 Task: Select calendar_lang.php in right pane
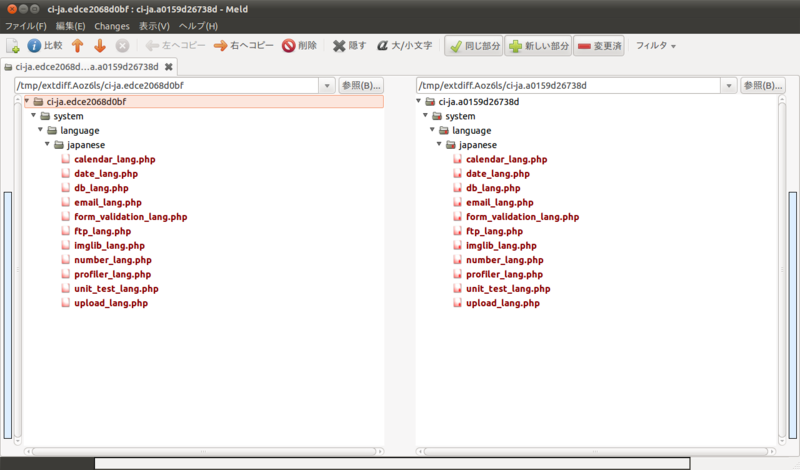507,159
